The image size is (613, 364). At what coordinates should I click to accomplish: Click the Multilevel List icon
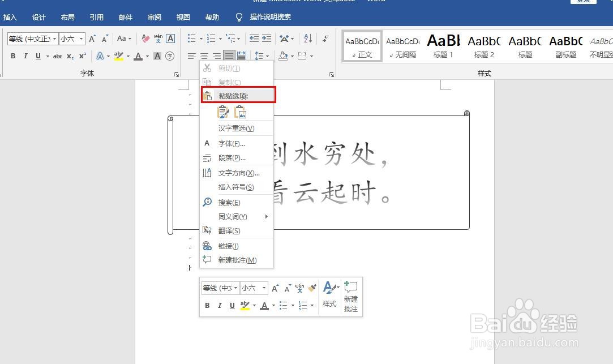click(x=231, y=38)
